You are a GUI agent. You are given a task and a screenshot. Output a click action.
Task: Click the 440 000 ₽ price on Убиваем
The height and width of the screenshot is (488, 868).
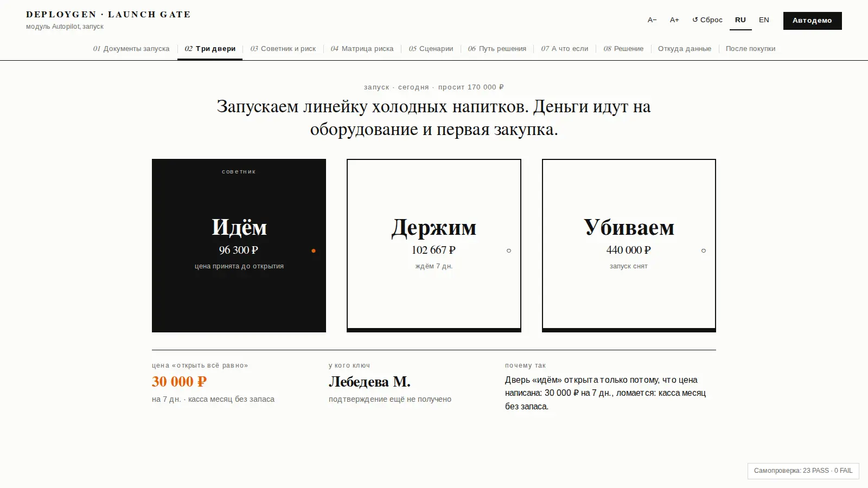[629, 250]
